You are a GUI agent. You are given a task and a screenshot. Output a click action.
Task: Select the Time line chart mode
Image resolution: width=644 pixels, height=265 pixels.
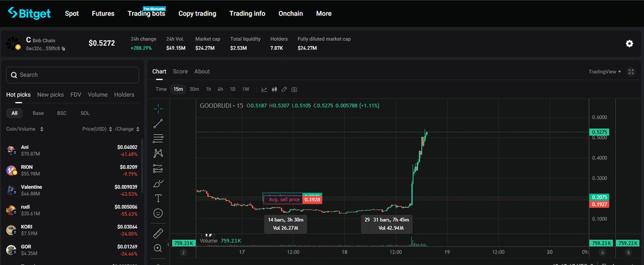[161, 89]
